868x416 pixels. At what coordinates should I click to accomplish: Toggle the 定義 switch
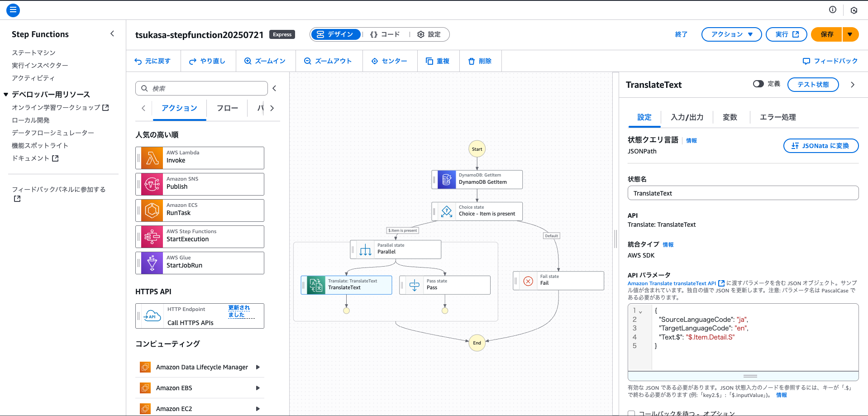(758, 84)
